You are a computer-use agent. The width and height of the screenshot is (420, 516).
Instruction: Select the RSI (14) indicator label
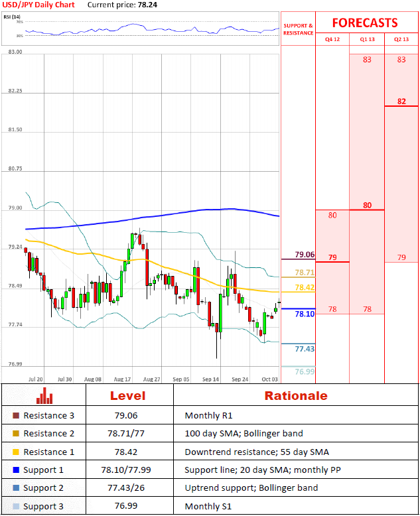point(13,16)
